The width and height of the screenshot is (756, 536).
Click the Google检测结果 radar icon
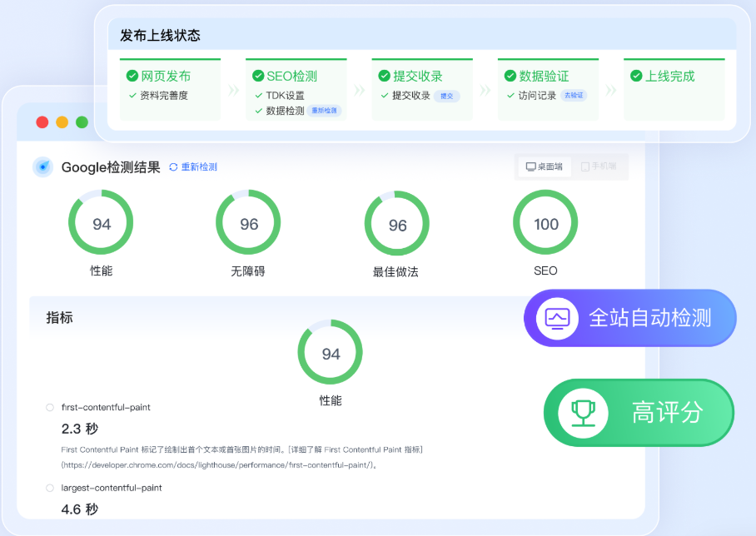point(42,167)
